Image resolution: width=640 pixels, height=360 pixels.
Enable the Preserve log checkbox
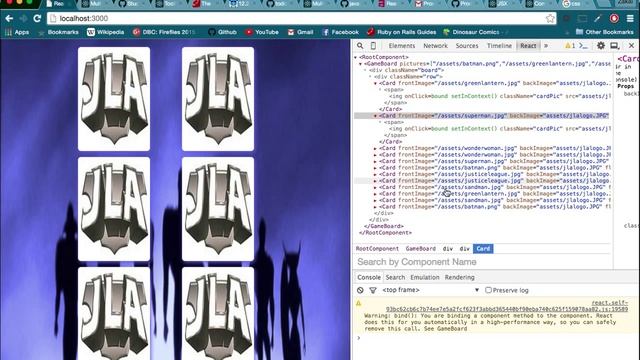tap(488, 290)
